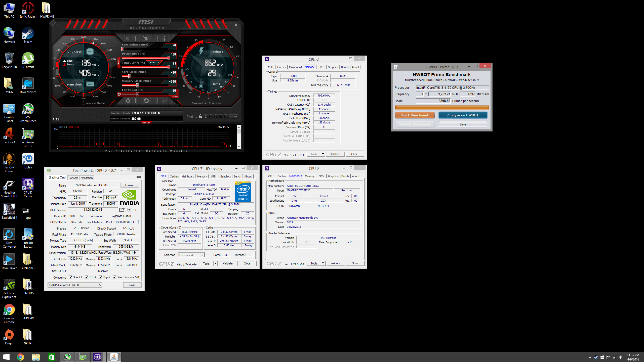Open the Battlefield 4 desktop icon

point(9,211)
